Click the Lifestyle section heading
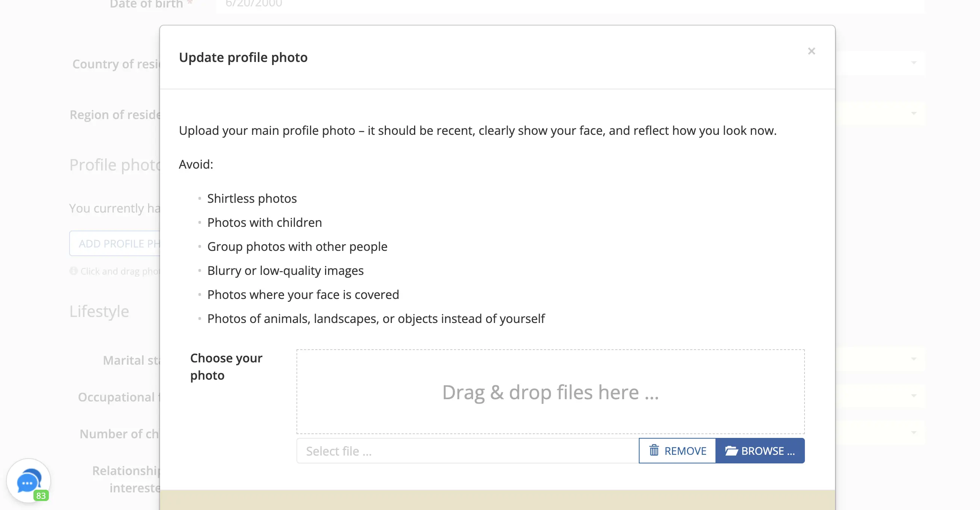Screen dimensions: 980x510 [99, 311]
